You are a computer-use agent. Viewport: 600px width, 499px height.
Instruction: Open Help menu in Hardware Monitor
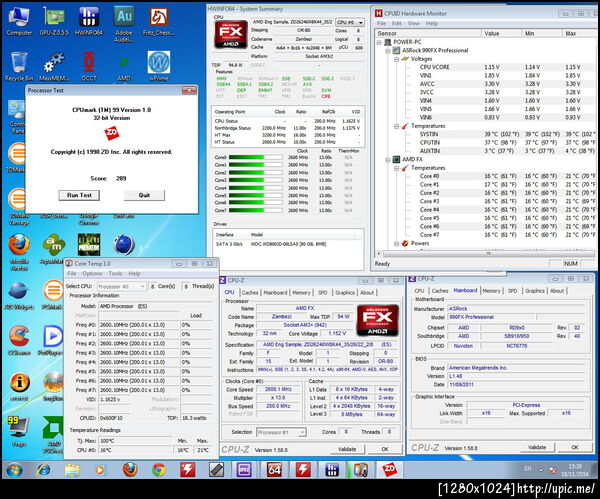pyautogui.click(x=432, y=23)
